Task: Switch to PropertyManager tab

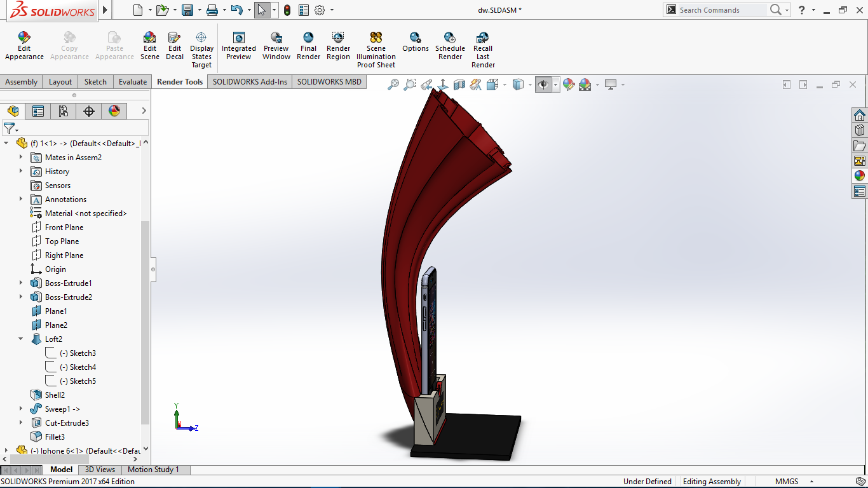Action: tap(38, 111)
